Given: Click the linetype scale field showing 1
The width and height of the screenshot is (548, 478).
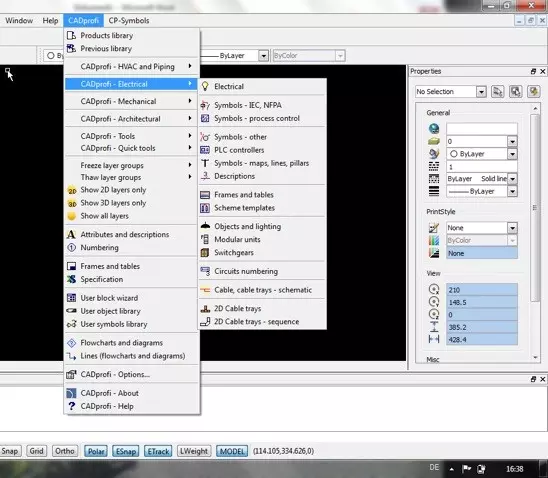Looking at the screenshot, I should coord(482,167).
